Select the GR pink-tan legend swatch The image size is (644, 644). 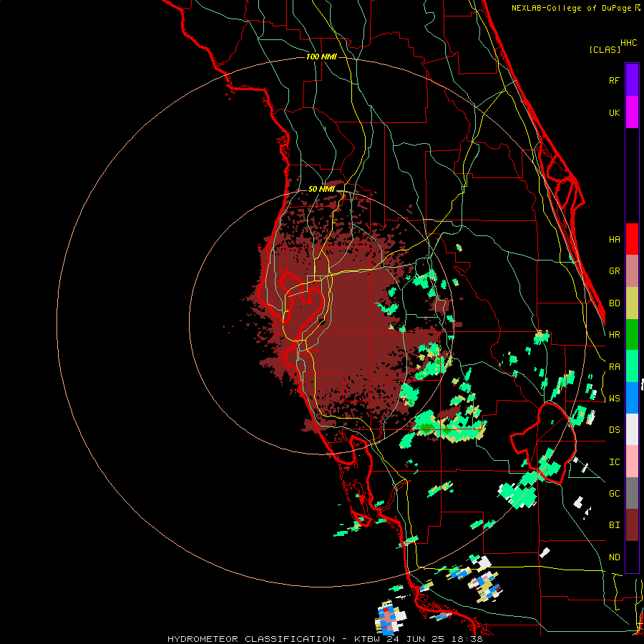[x=632, y=271]
